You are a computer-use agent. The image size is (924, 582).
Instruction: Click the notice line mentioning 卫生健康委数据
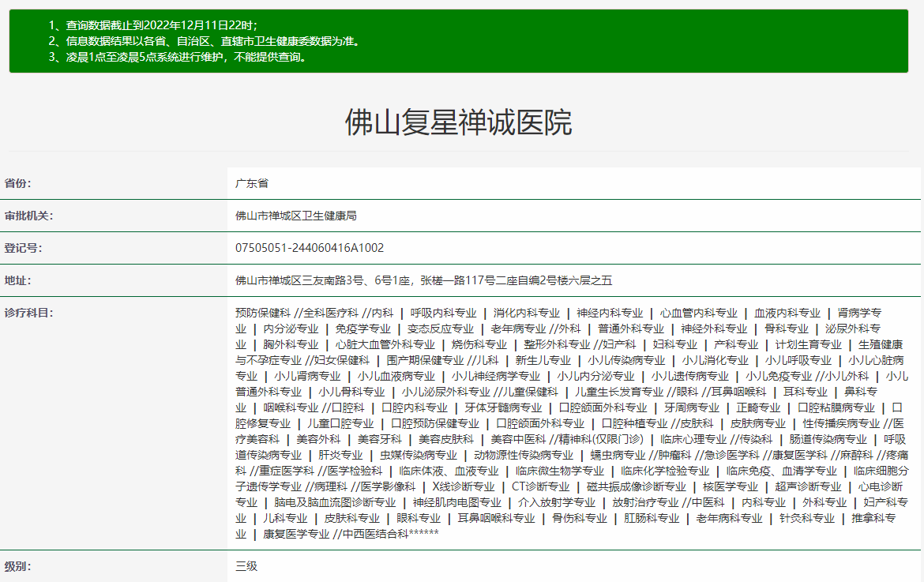click(209, 41)
